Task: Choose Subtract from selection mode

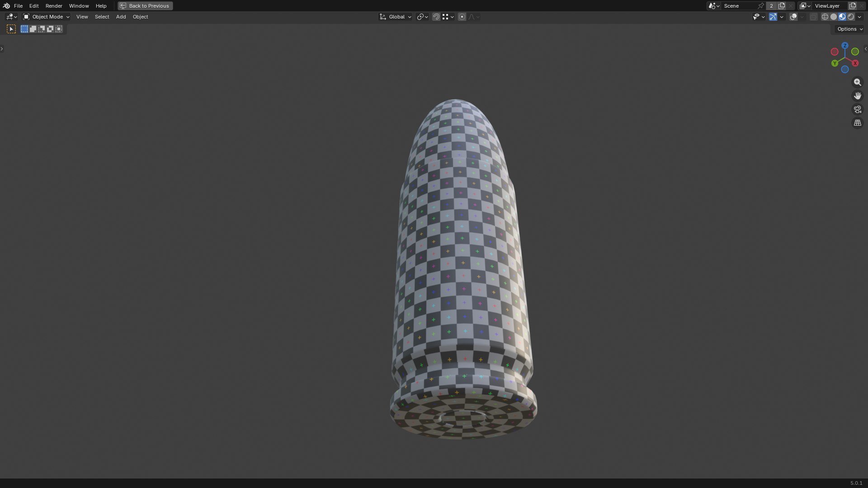Action: [x=42, y=29]
